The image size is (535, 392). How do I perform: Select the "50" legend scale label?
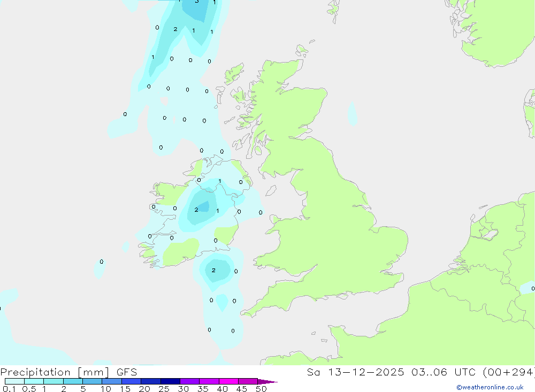pyautogui.click(x=261, y=389)
